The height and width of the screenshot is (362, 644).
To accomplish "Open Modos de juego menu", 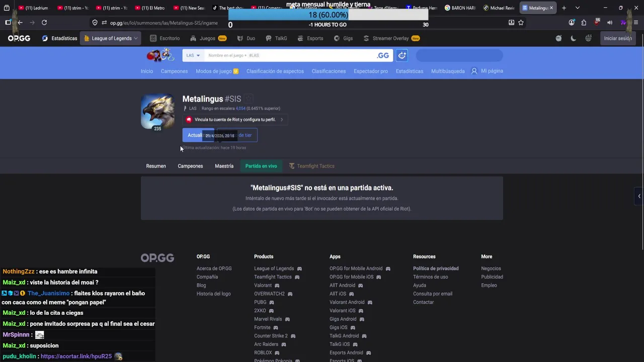I will [x=217, y=71].
